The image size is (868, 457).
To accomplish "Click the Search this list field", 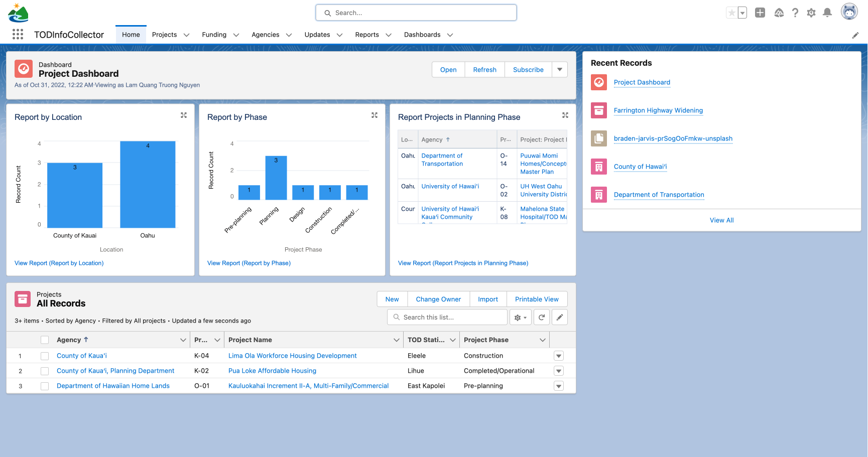I will [447, 317].
